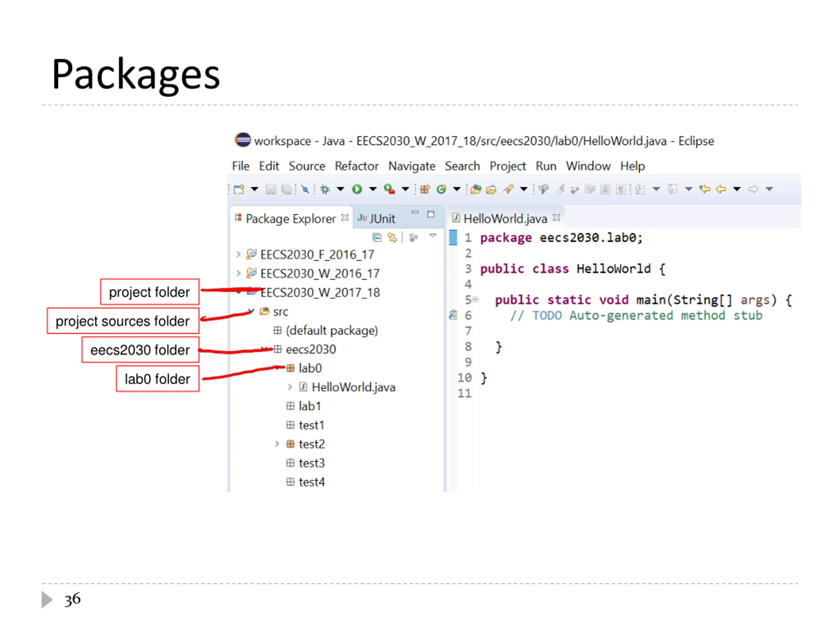The image size is (840, 630).
Task: Open the Refactor menu
Action: tap(356, 166)
